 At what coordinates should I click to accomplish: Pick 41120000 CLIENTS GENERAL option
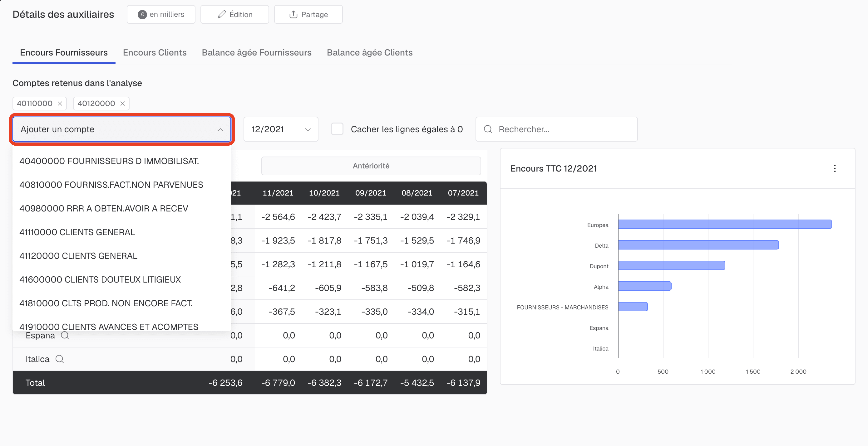(x=122, y=256)
